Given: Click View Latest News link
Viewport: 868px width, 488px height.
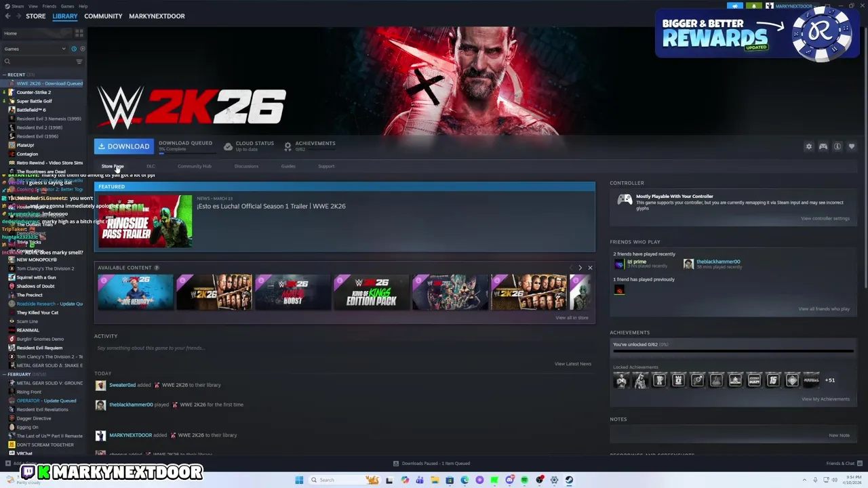Looking at the screenshot, I should [573, 364].
